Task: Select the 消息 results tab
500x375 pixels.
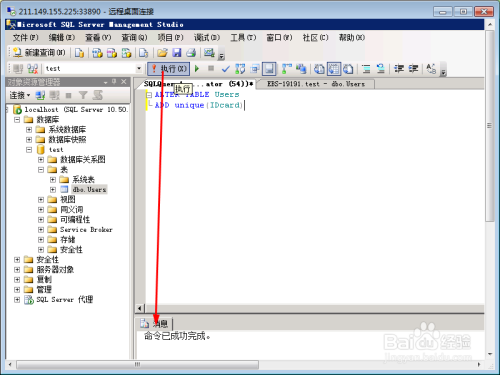Action: coord(154,323)
